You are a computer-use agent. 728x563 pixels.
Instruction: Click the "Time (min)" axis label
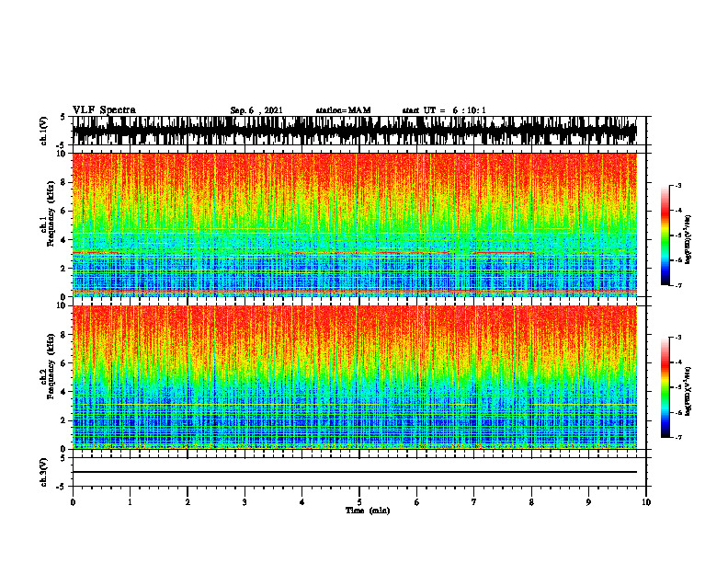pos(368,511)
